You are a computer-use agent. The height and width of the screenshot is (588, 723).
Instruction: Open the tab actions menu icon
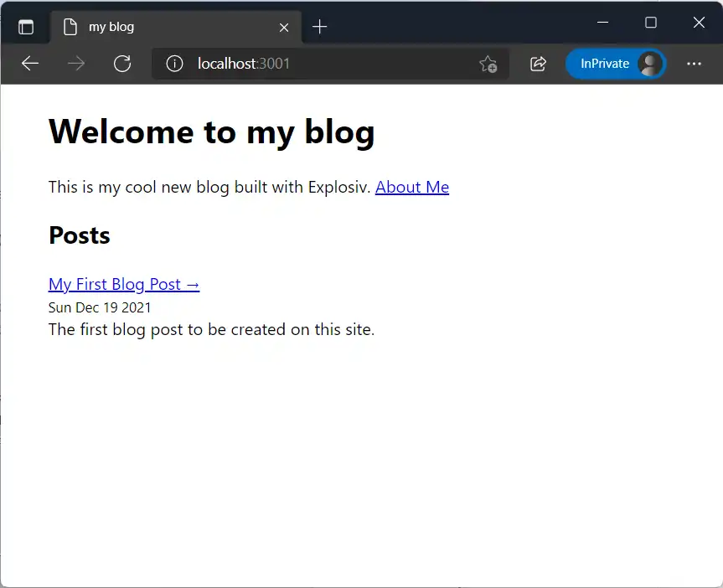coord(26,27)
